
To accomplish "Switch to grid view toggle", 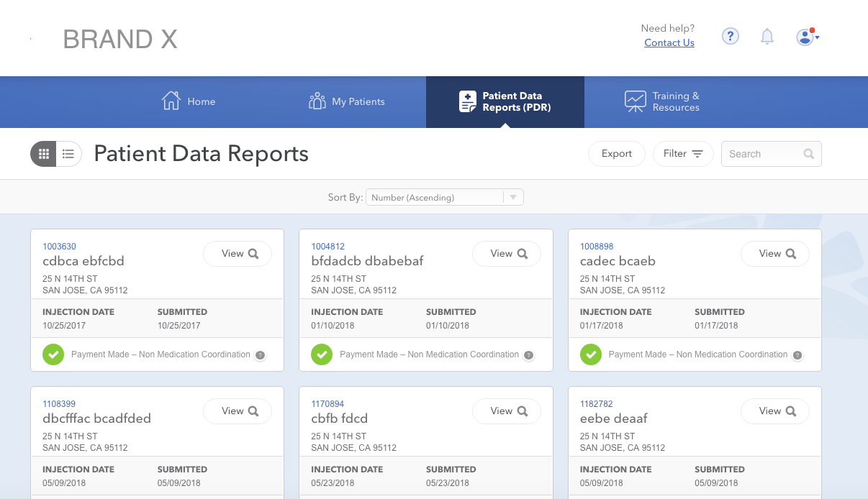I will pyautogui.click(x=44, y=153).
